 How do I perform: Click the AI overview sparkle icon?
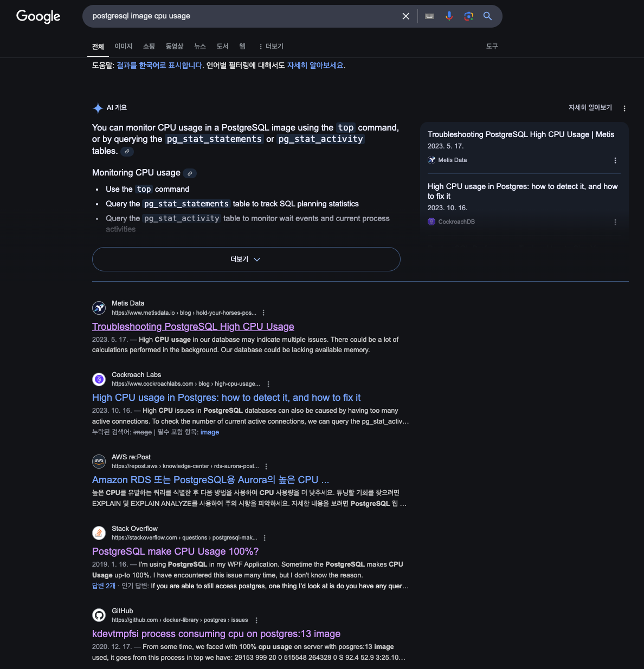[x=98, y=108]
